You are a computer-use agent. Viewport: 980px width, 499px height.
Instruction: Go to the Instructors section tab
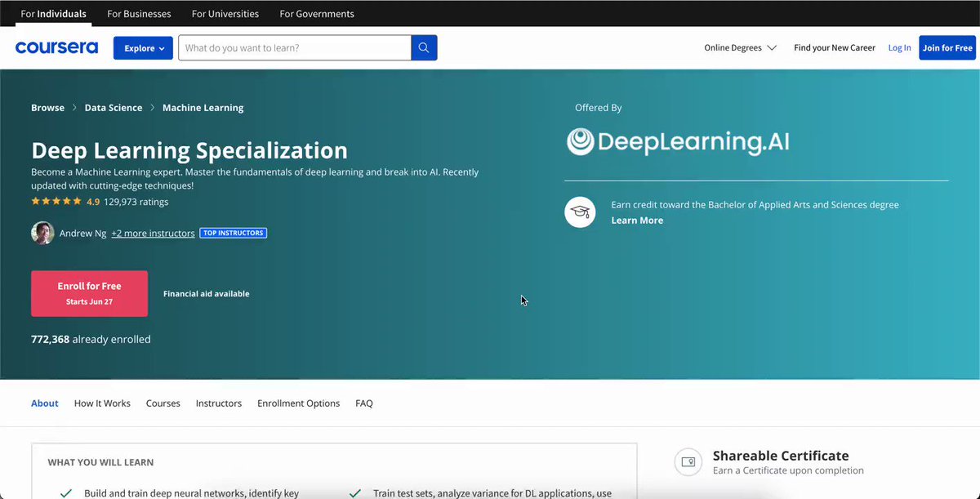(x=219, y=403)
